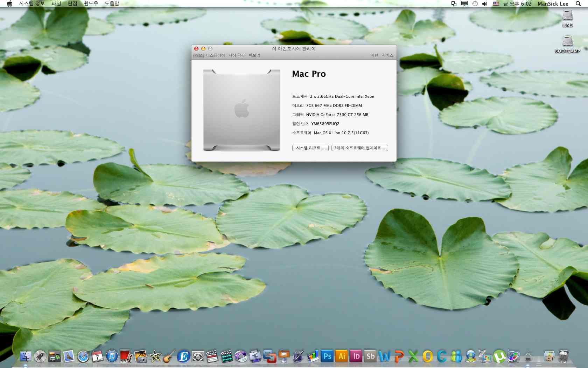Expand the ManSick Lee user menu
This screenshot has width=588, height=368.
pos(553,4)
